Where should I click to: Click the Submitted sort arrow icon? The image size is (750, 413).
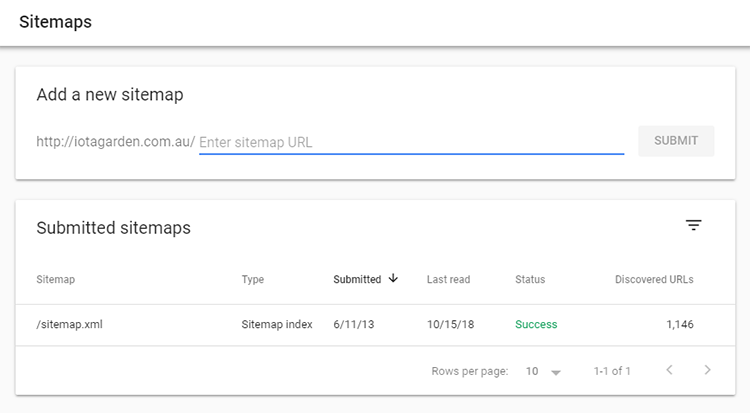[393, 278]
